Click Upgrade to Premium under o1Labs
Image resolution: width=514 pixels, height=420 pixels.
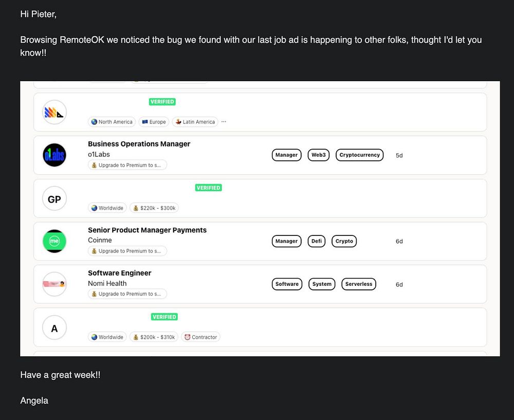[x=127, y=165]
